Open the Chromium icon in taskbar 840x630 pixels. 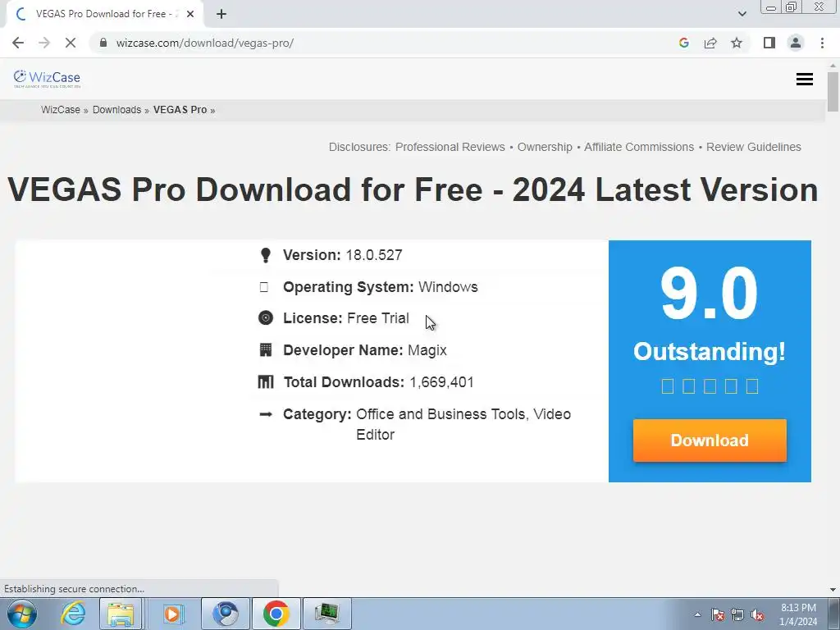coord(226,614)
